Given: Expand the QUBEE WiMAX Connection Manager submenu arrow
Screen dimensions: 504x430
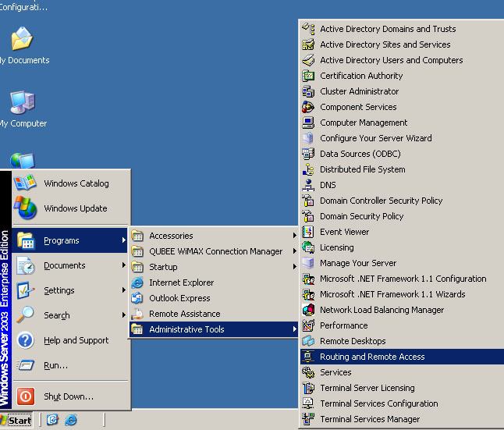Looking at the screenshot, I should pos(294,251).
